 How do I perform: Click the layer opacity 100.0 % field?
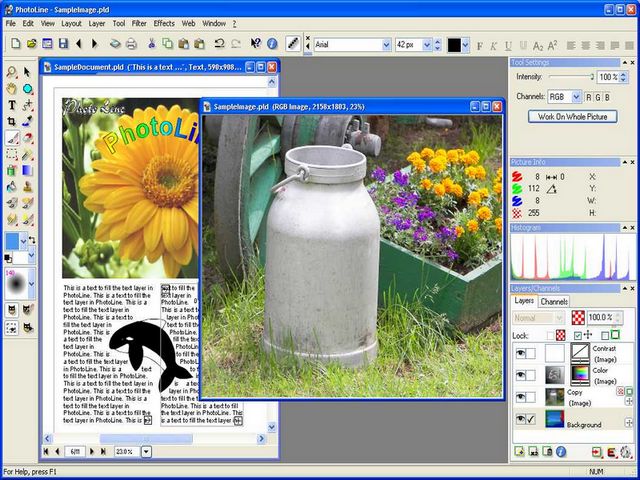click(x=600, y=318)
